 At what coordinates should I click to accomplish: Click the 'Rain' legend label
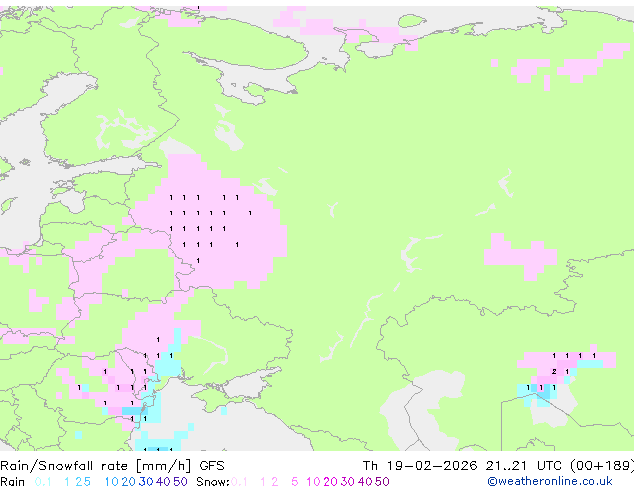[13, 482]
